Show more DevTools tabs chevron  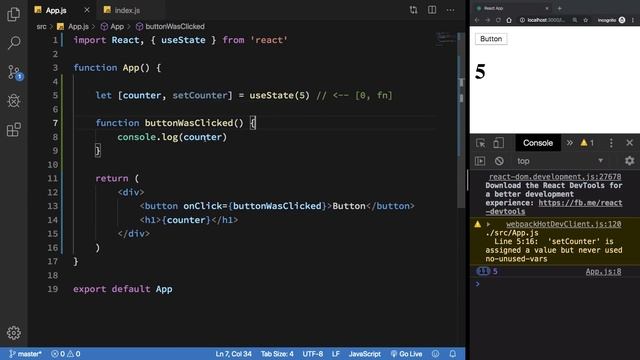pyautogui.click(x=569, y=143)
